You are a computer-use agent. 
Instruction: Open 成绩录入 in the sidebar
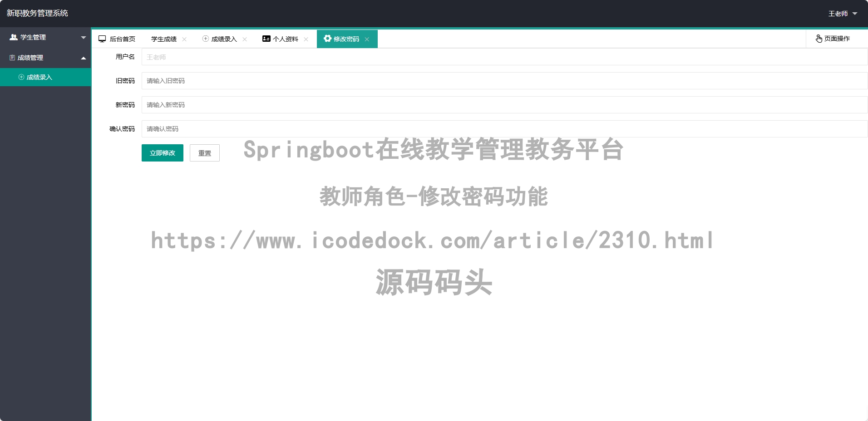pyautogui.click(x=45, y=77)
